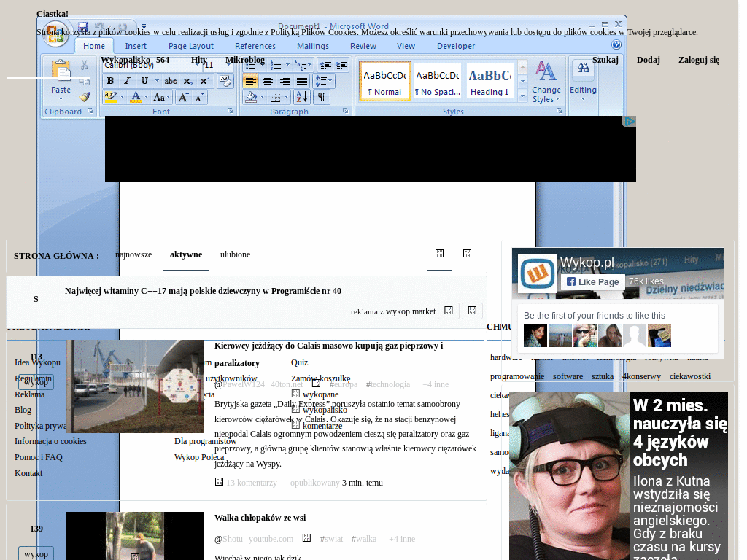The width and height of the screenshot is (747, 560).
Task: Click the Increase Indent icon
Action: [x=342, y=65]
